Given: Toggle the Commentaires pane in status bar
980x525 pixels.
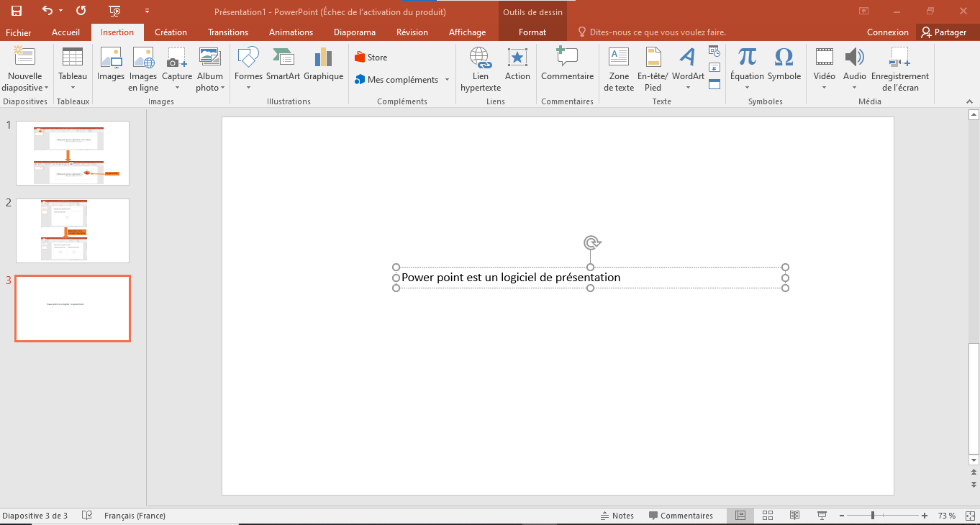Looking at the screenshot, I should 681,516.
